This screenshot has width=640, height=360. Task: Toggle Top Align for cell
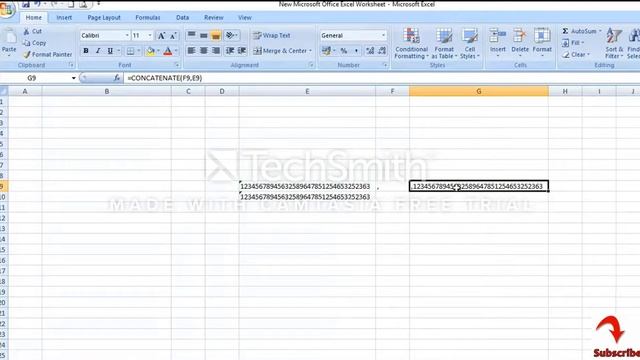[x=191, y=36]
